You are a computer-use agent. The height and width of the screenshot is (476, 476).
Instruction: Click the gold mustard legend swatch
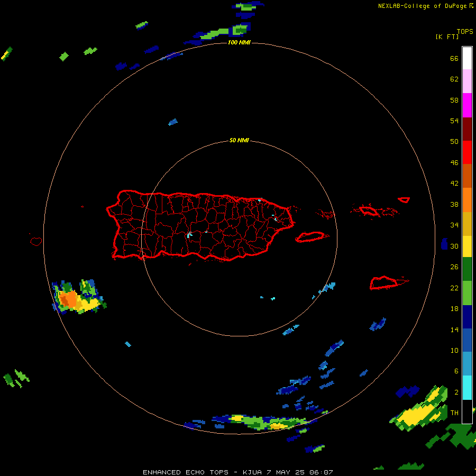(x=467, y=224)
